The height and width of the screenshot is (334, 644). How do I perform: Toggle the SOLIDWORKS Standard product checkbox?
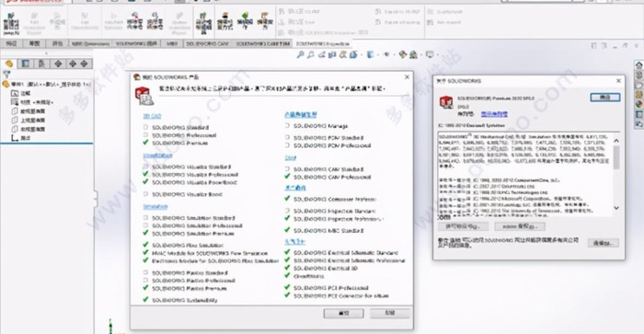145,127
